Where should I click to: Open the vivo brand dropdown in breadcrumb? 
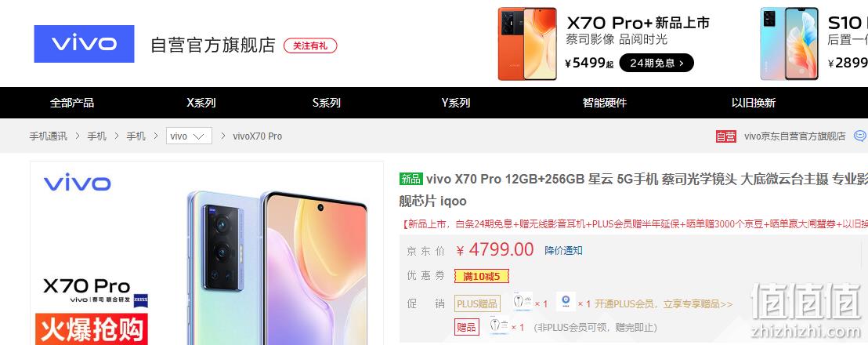(x=189, y=136)
